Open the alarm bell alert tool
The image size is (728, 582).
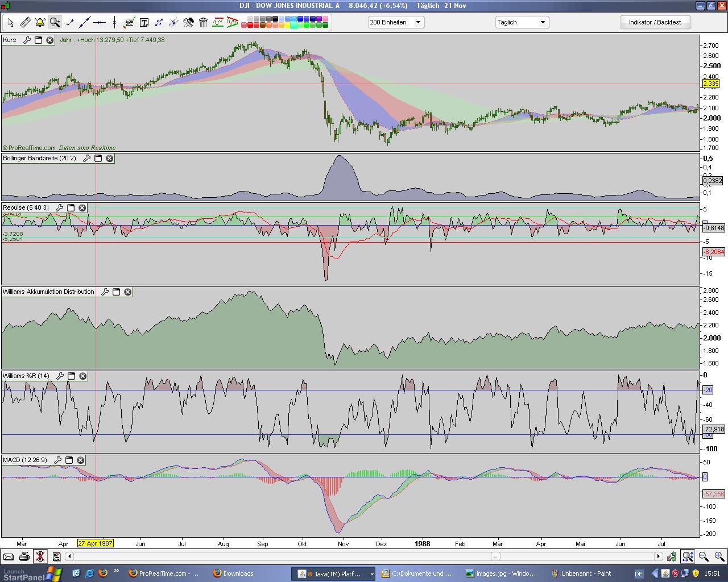tap(40, 22)
